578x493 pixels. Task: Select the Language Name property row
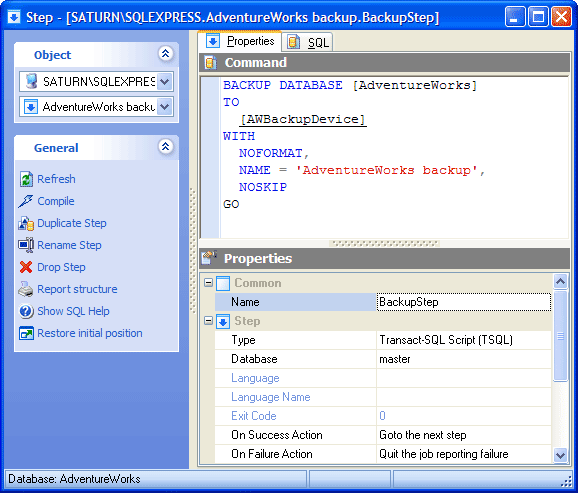click(383, 397)
